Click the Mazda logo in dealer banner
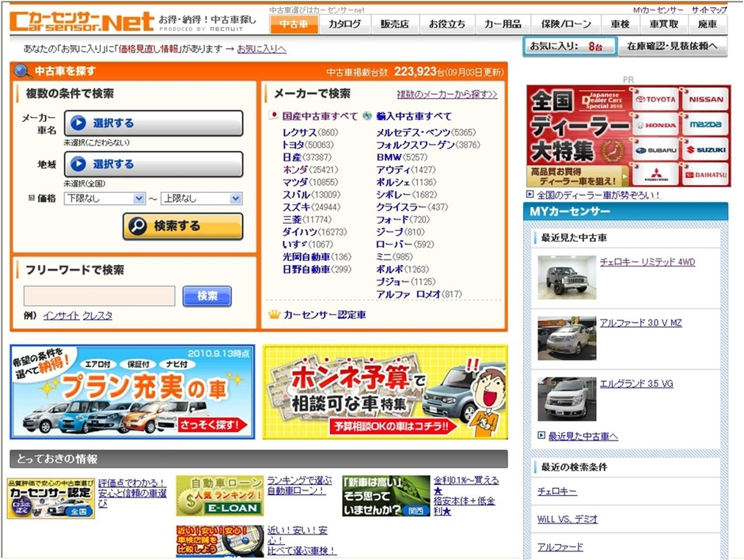 pos(706,125)
